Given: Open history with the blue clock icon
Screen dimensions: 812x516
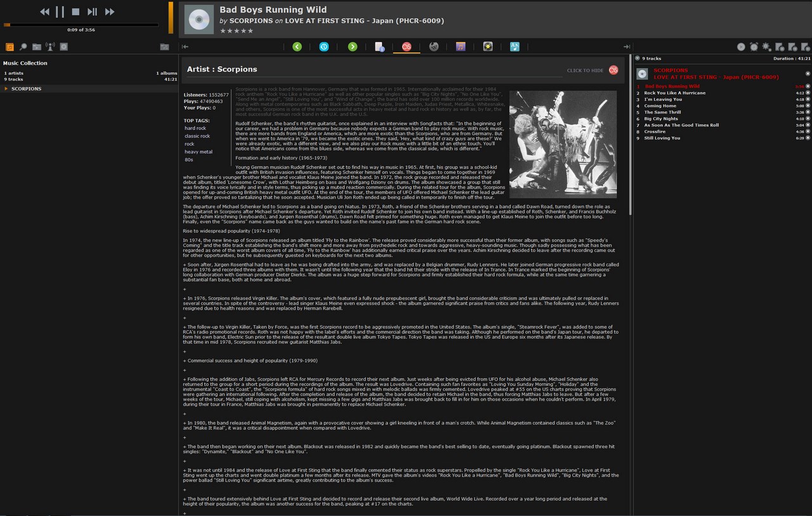Looking at the screenshot, I should (x=324, y=46).
